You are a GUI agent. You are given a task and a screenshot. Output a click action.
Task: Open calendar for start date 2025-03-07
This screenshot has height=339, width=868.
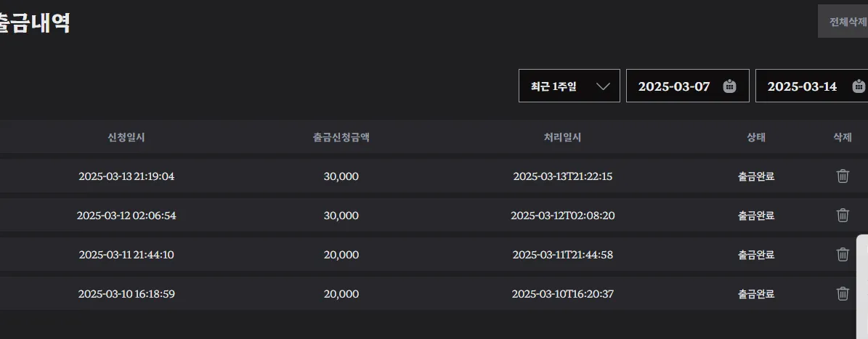(729, 86)
